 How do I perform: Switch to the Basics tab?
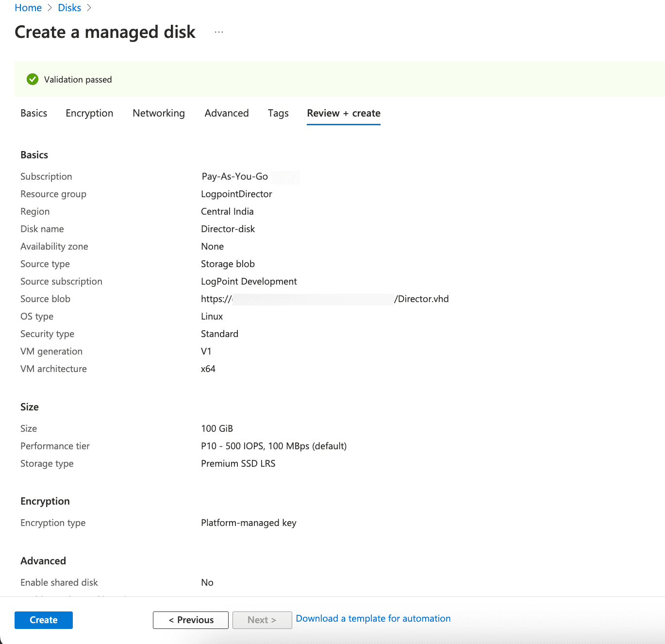click(33, 113)
